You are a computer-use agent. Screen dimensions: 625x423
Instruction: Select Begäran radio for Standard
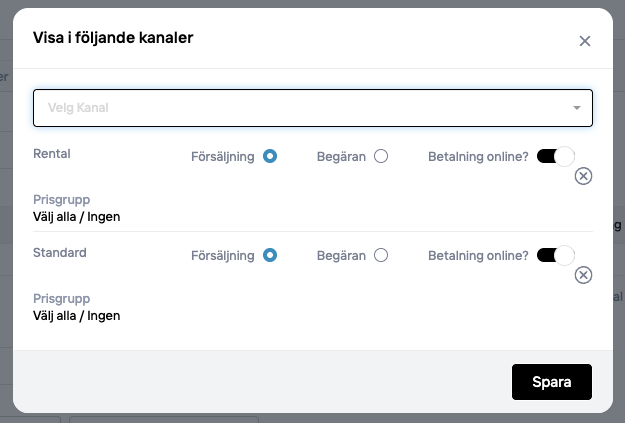click(x=381, y=255)
